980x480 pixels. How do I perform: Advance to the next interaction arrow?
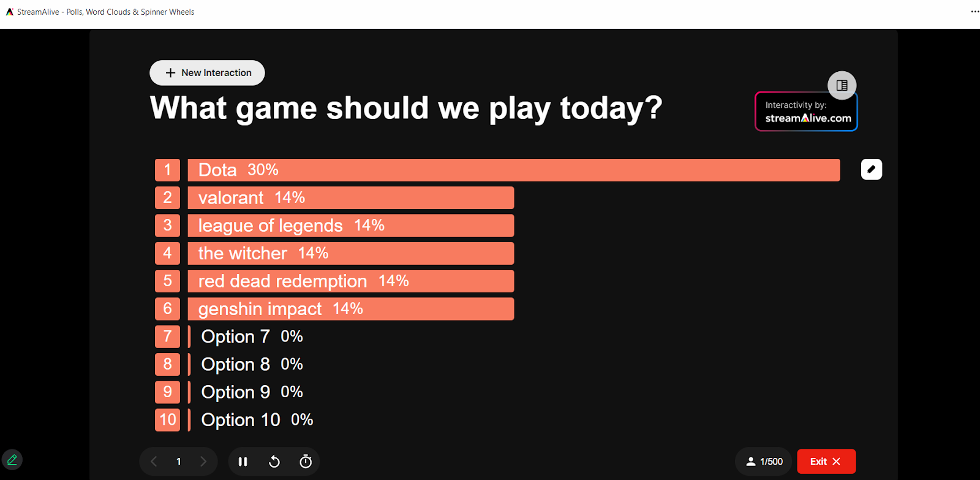click(203, 462)
